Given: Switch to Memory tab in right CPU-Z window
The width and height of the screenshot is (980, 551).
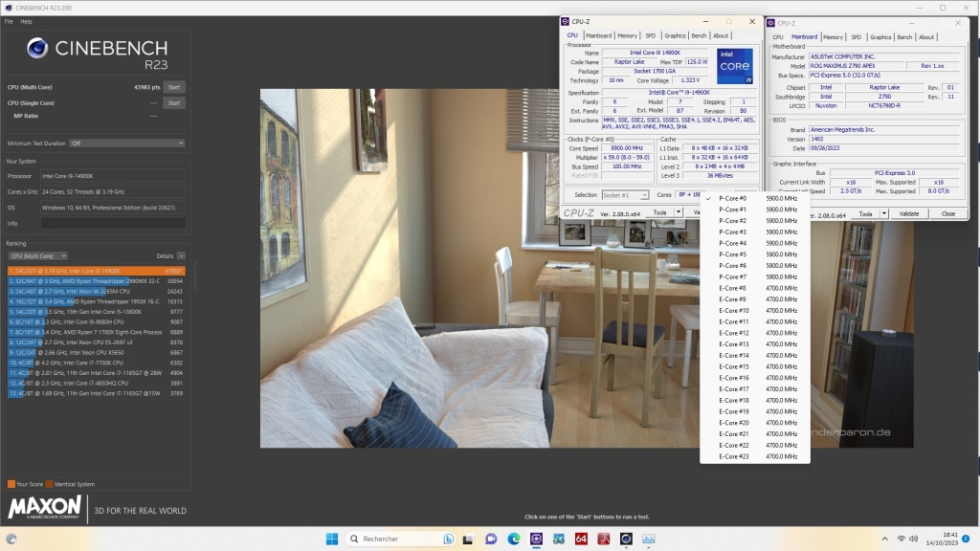Looking at the screenshot, I should coord(833,37).
